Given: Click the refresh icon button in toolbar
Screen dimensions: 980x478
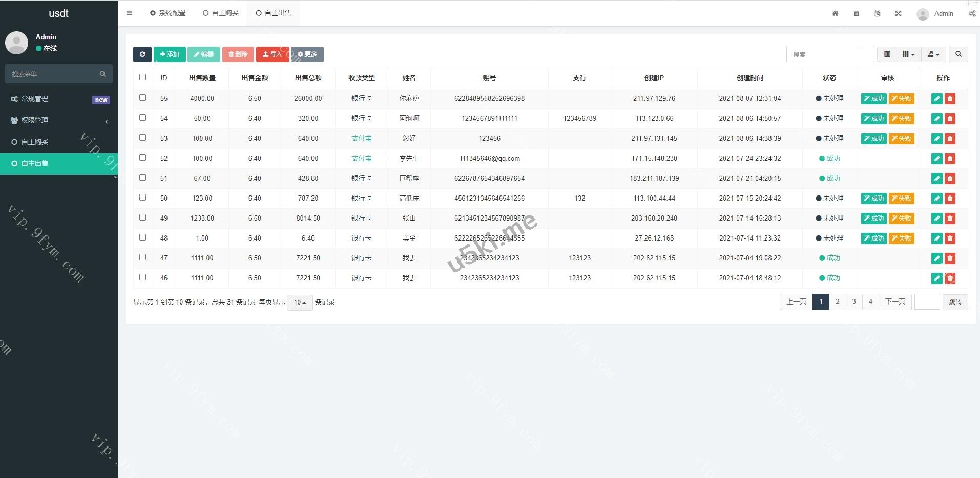Looking at the screenshot, I should pos(142,54).
